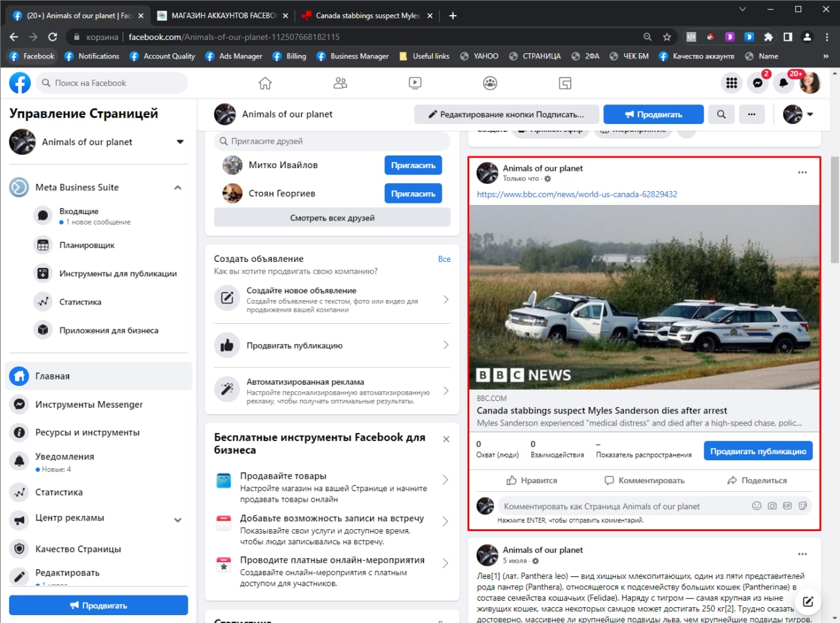Open the BBC News police cars thumbnail
This screenshot has width=840, height=623.
[x=644, y=297]
